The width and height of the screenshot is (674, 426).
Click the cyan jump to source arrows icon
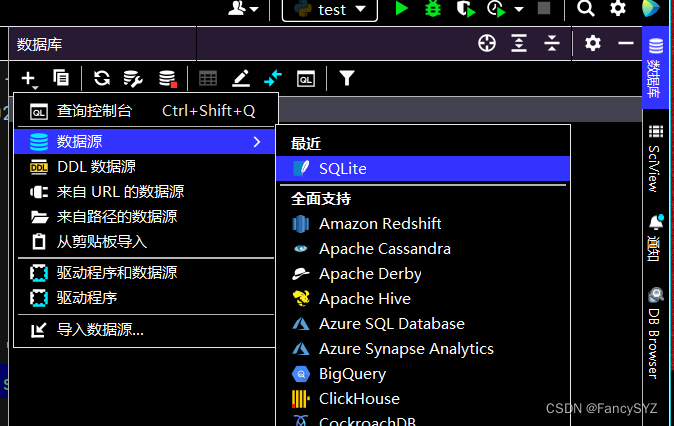coord(273,79)
